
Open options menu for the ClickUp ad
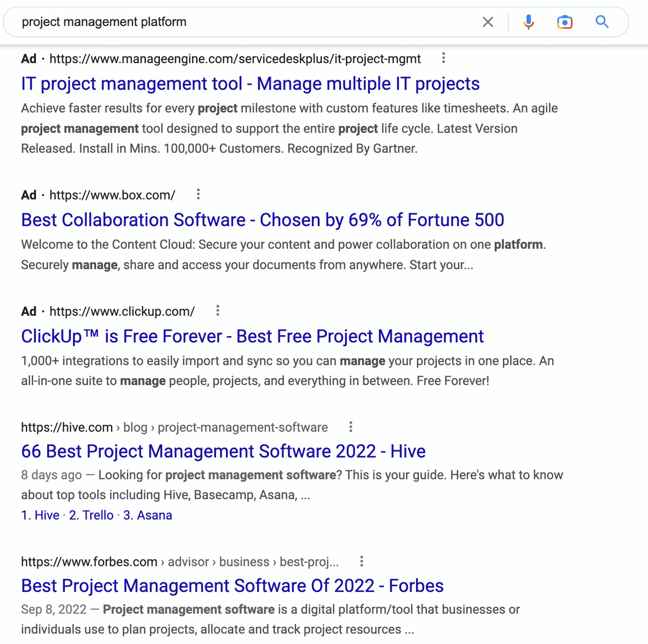coord(217,311)
